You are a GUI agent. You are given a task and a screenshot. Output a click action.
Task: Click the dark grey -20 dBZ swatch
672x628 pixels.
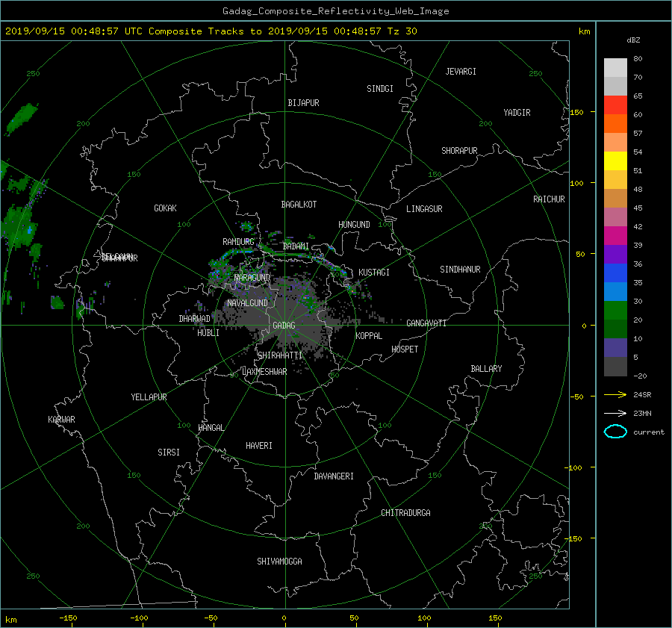point(615,367)
